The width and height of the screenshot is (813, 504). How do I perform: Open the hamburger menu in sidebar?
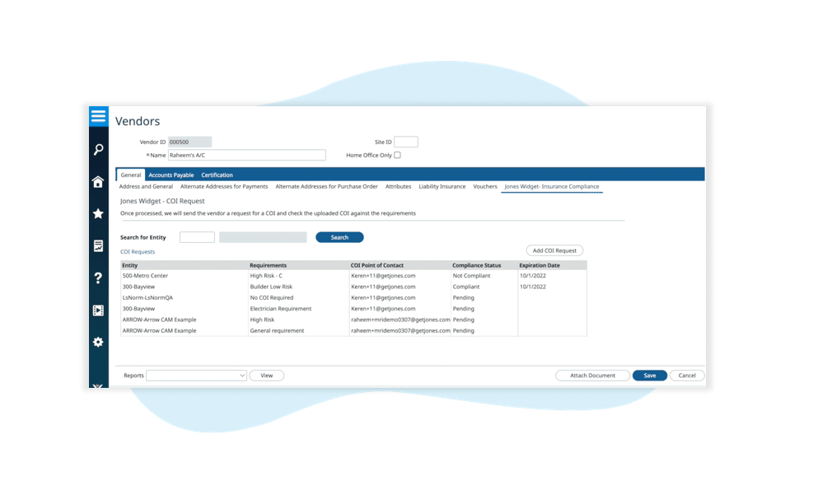pos(98,116)
